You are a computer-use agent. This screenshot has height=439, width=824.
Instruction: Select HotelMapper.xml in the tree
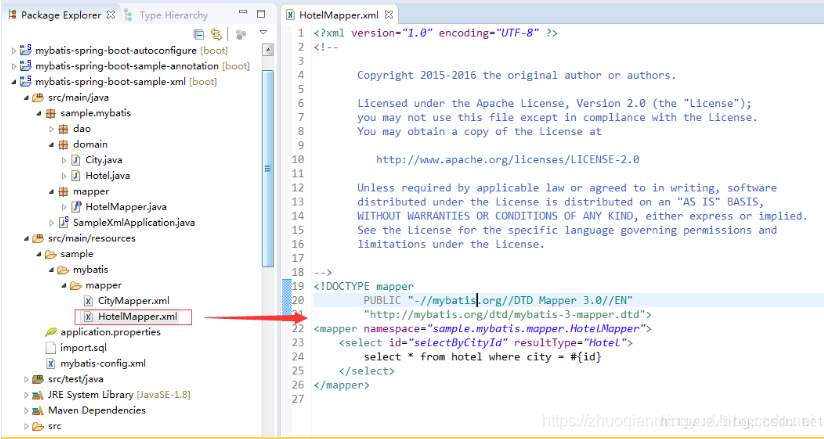click(x=138, y=317)
